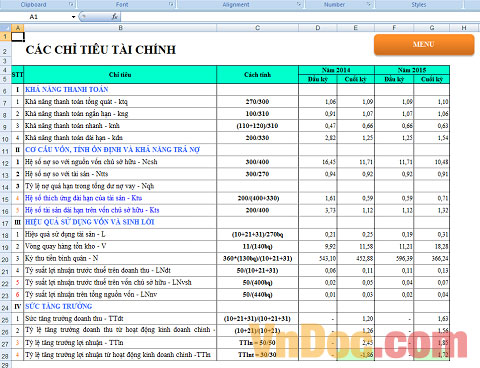Click the formula cell 200/330

point(257,138)
